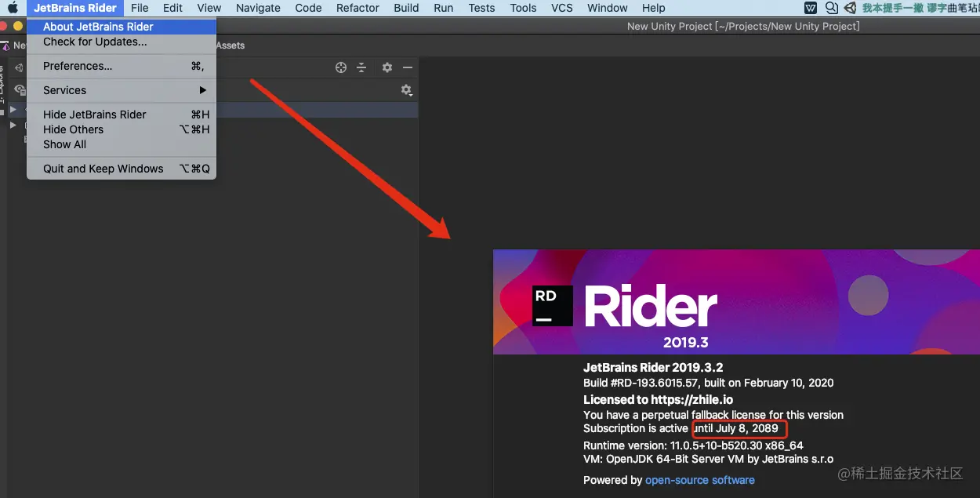
Task: Choose Hide JetBrains Rider
Action: [x=122, y=115]
